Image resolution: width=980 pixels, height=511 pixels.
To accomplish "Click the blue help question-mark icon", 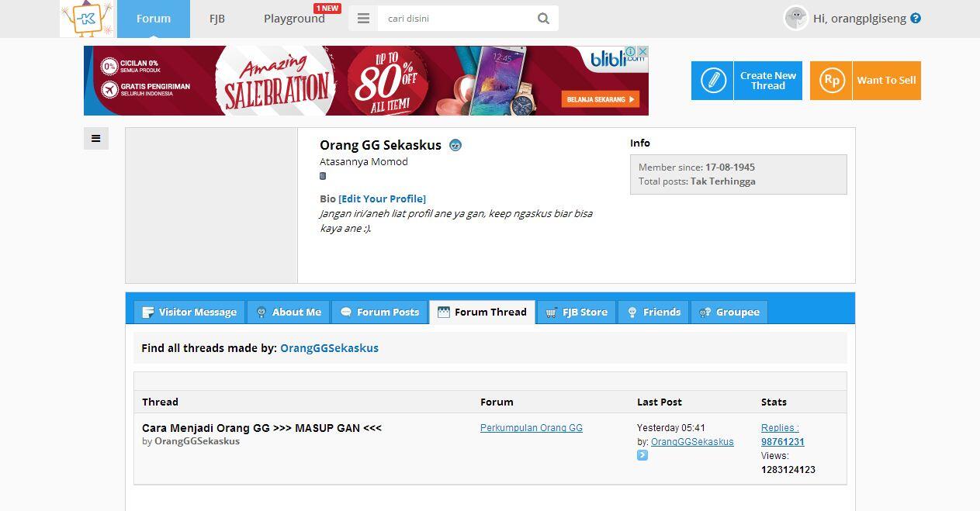I will coord(916,19).
